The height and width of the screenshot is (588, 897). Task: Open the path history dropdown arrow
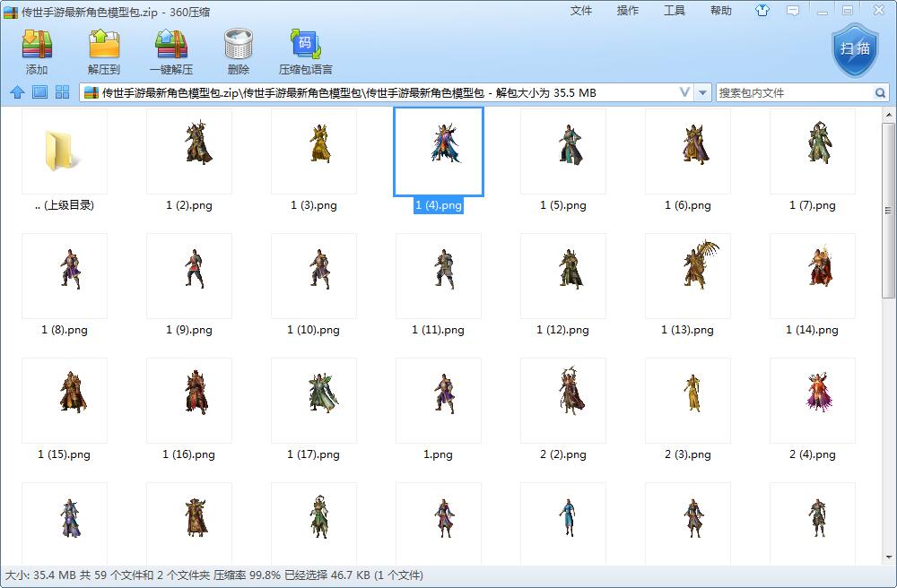[x=702, y=93]
